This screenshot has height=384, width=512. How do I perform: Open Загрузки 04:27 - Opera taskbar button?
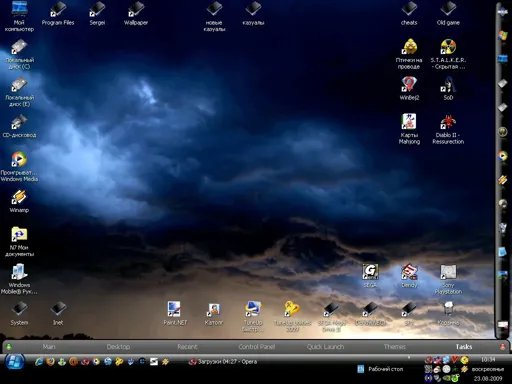click(x=223, y=362)
